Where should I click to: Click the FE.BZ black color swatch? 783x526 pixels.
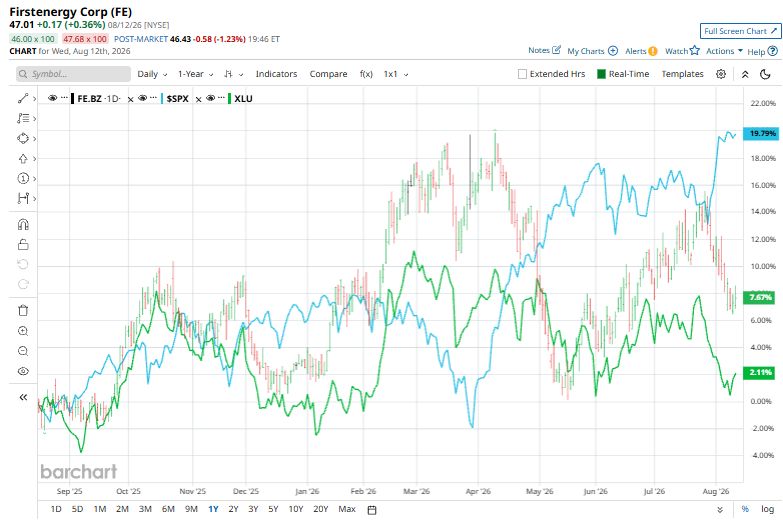tap(73, 98)
